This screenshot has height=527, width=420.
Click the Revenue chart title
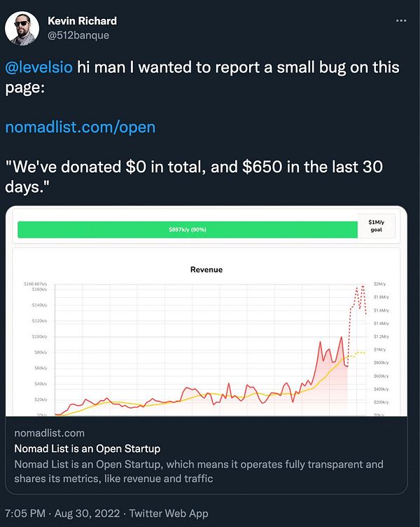coord(206,269)
